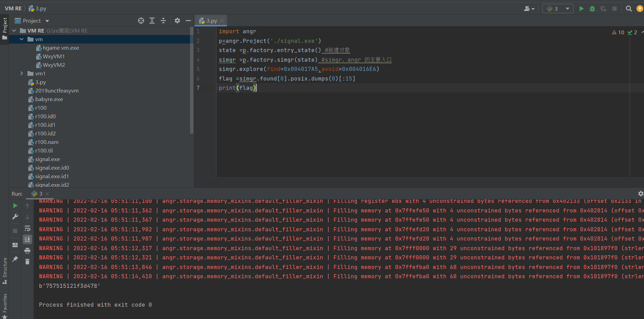This screenshot has height=319, width=644.
Task: Edit run configuration wrench icon
Action: point(15,217)
